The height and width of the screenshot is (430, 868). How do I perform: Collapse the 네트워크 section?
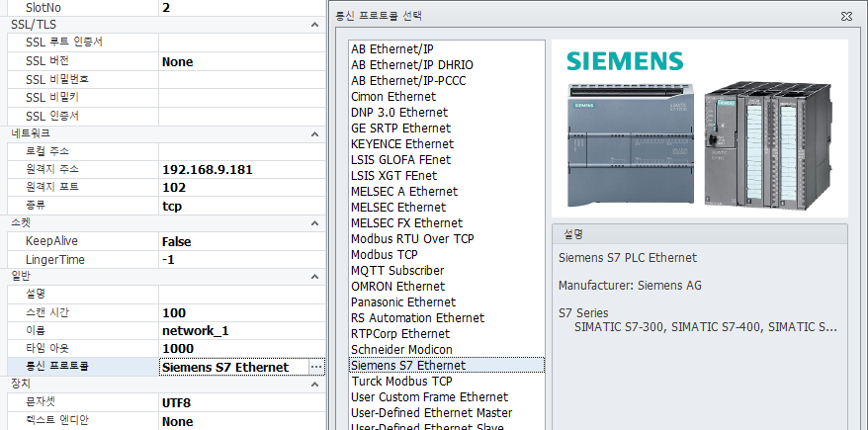click(x=314, y=133)
